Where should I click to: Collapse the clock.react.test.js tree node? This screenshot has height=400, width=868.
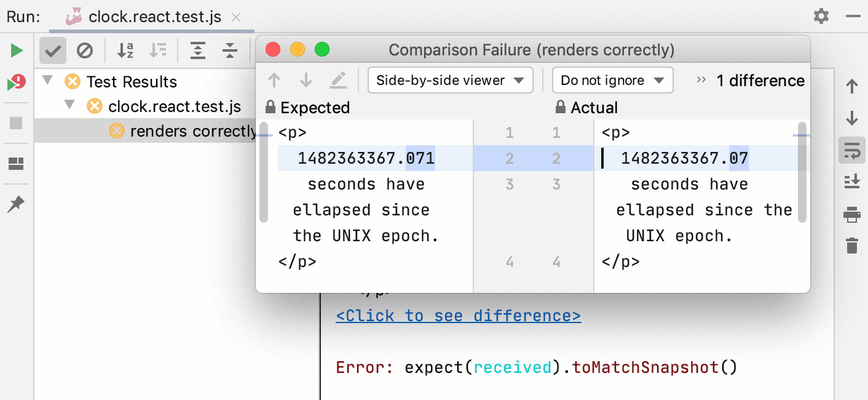[x=69, y=106]
